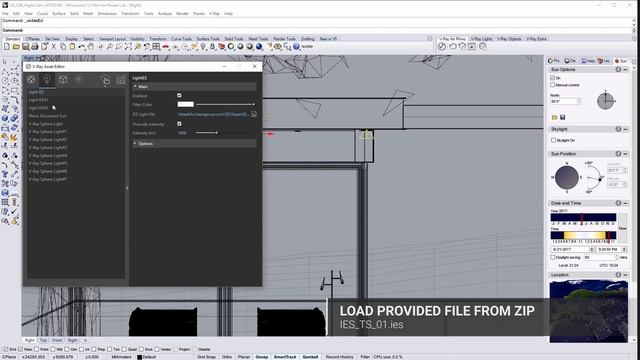This screenshot has width=640, height=360.
Task: Open Lights bulb category in the Asset Editor
Action: click(x=47, y=80)
